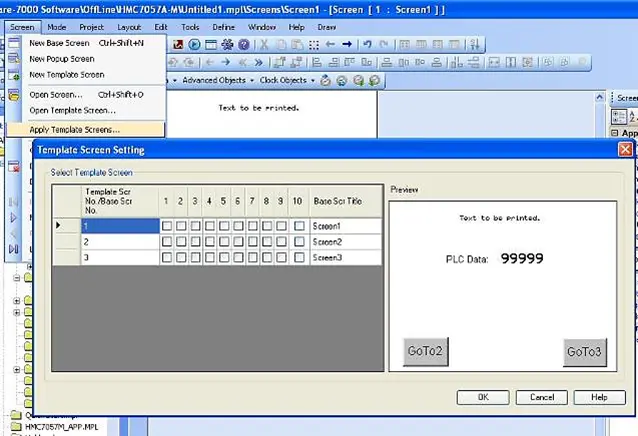The width and height of the screenshot is (638, 436).
Task: Click the GoTo2 preview button
Action: click(x=426, y=351)
